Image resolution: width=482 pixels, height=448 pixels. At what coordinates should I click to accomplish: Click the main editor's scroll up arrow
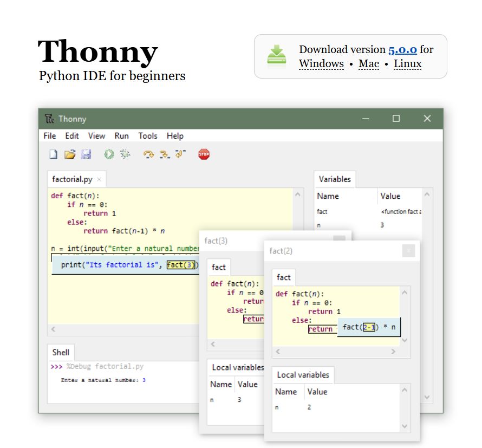pyautogui.click(x=297, y=194)
